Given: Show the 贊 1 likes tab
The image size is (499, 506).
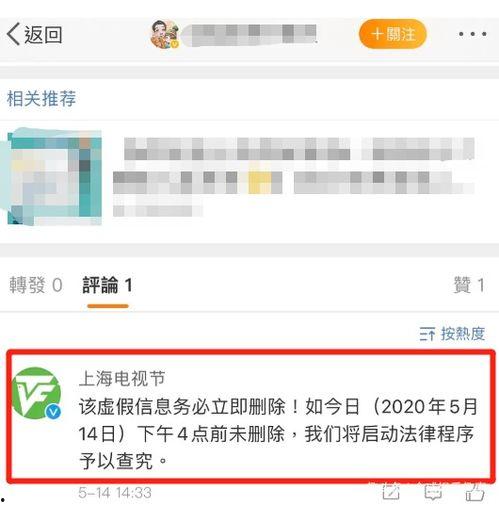Looking at the screenshot, I should click(469, 285).
